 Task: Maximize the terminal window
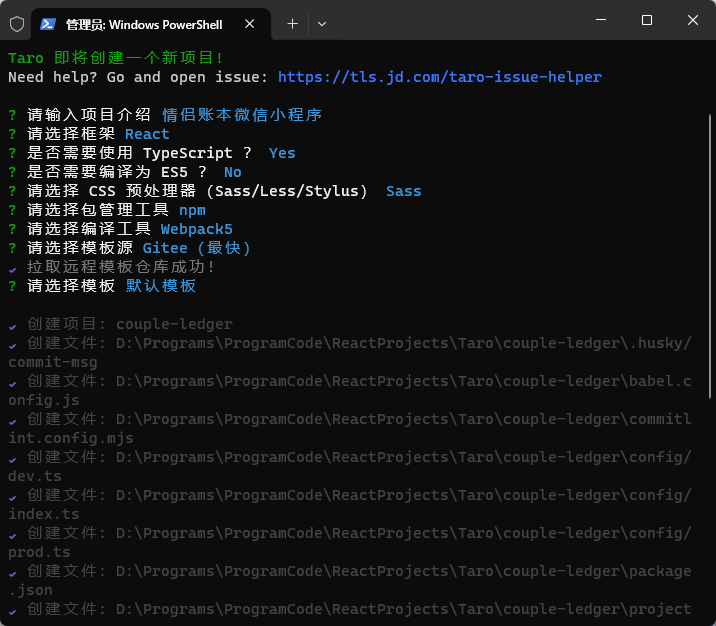pos(647,20)
